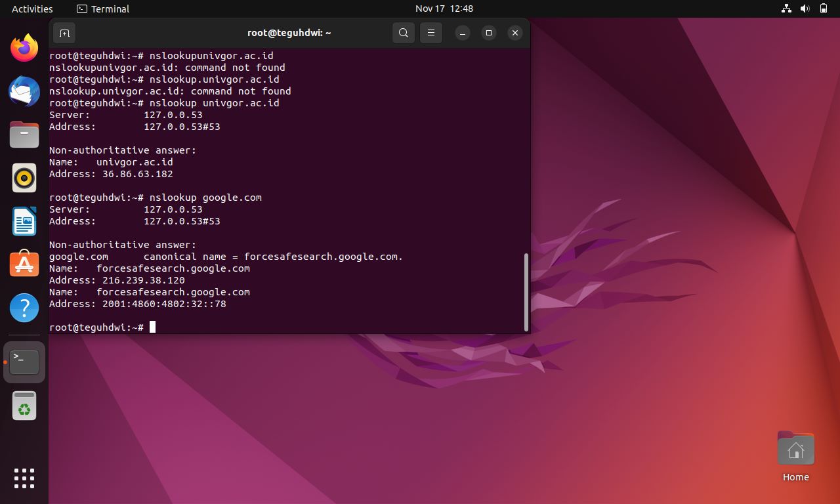Open the Home folder desktop icon

coord(795,457)
